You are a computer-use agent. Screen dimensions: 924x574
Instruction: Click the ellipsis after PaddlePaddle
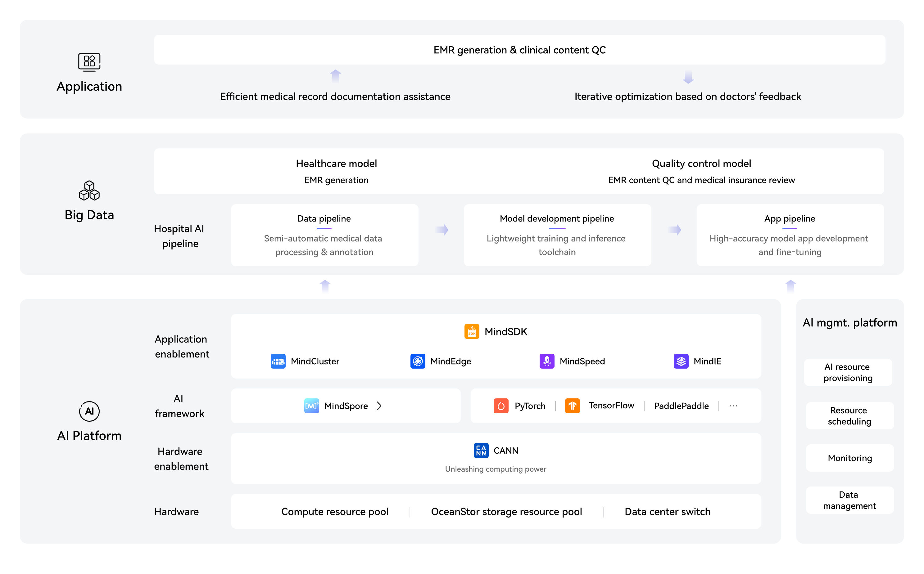(733, 406)
